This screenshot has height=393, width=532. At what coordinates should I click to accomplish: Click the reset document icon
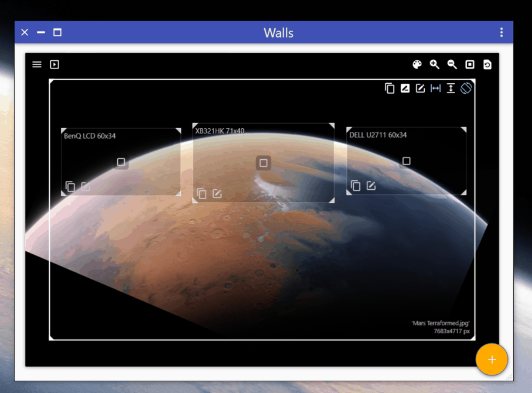point(487,64)
